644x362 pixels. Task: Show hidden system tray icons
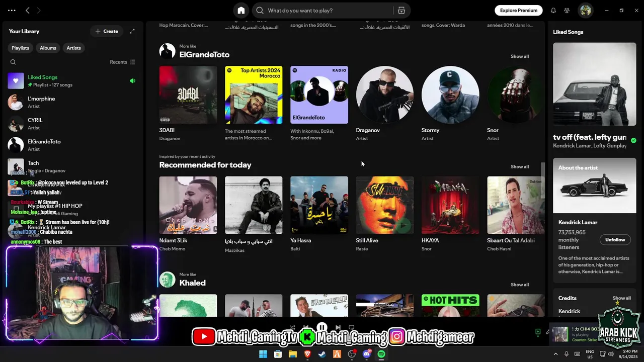click(x=555, y=354)
